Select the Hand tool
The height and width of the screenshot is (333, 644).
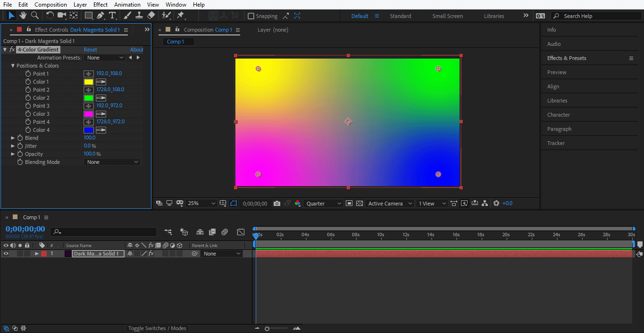(23, 16)
